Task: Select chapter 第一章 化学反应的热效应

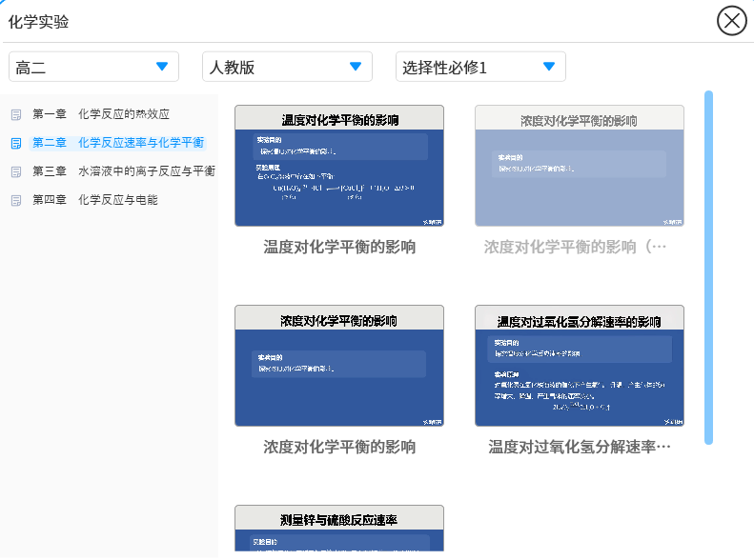Action: click(101, 114)
